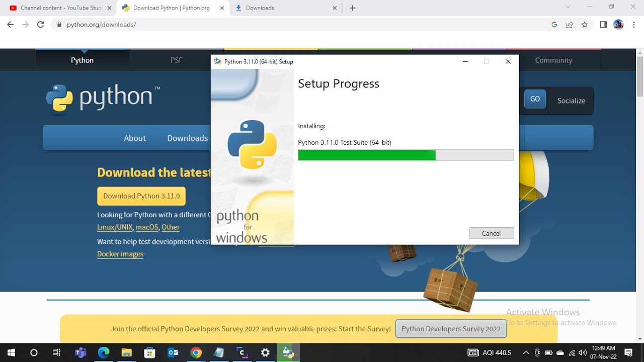Cancel the Python 3.11.0 installation
The image size is (644, 362).
[x=491, y=233]
